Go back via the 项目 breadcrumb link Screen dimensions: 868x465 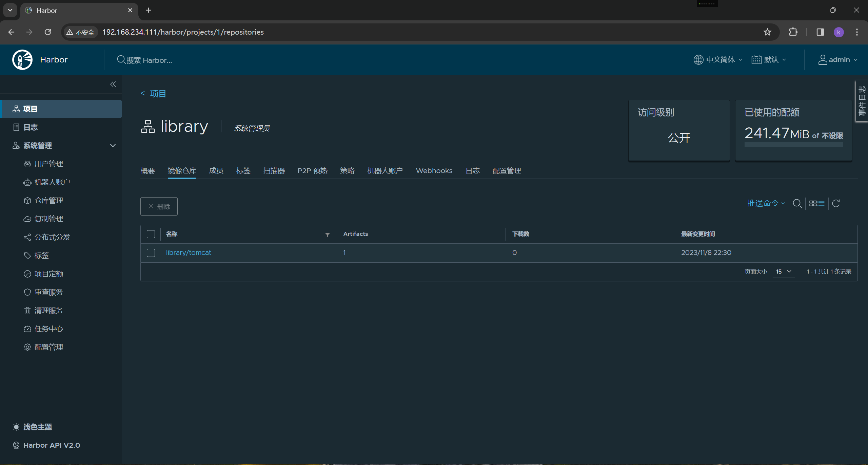click(x=158, y=94)
